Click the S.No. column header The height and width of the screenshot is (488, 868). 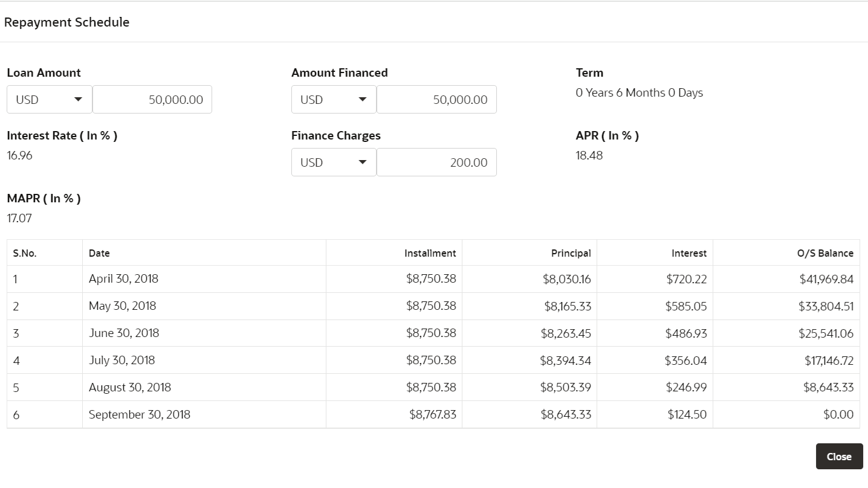[x=24, y=252]
